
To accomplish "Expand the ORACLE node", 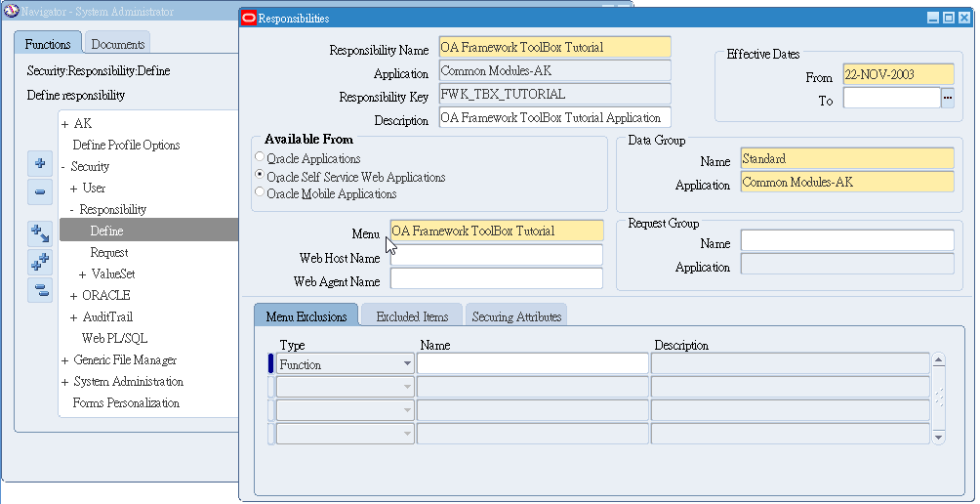I will 74,296.
